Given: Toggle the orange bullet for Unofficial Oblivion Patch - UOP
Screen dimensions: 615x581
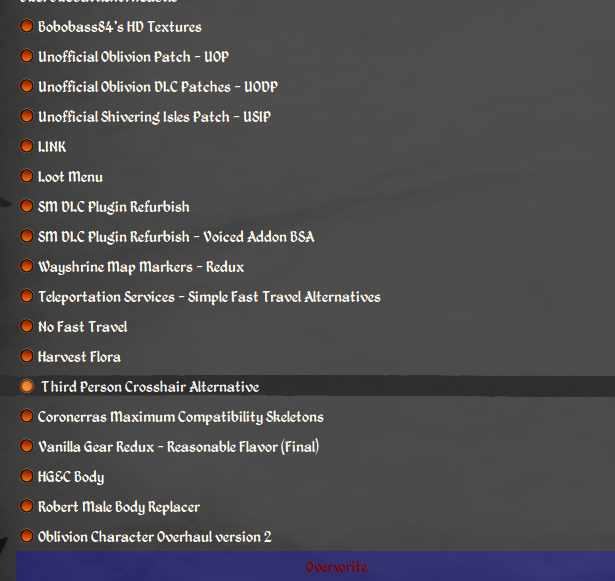Looking at the screenshot, I should pyautogui.click(x=27, y=56).
